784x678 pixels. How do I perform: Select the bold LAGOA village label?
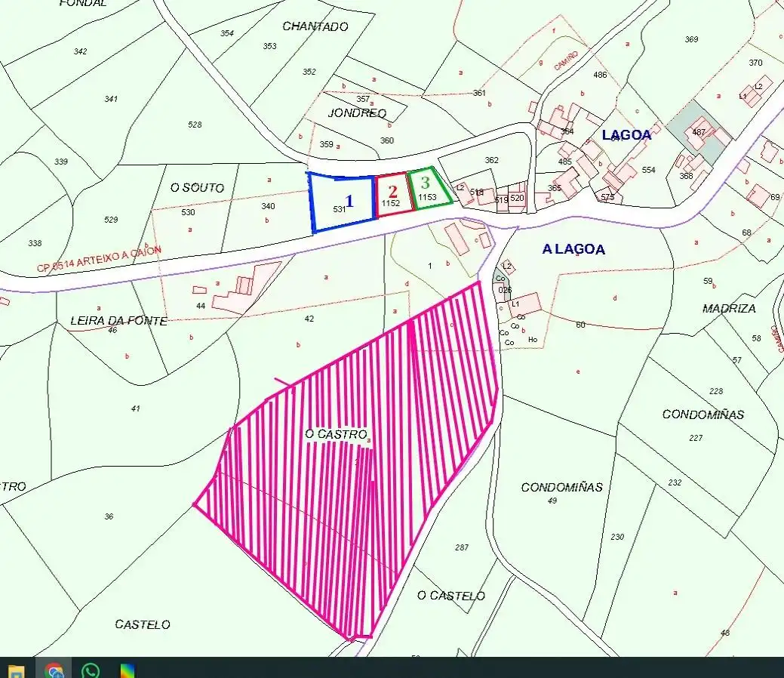point(626,134)
